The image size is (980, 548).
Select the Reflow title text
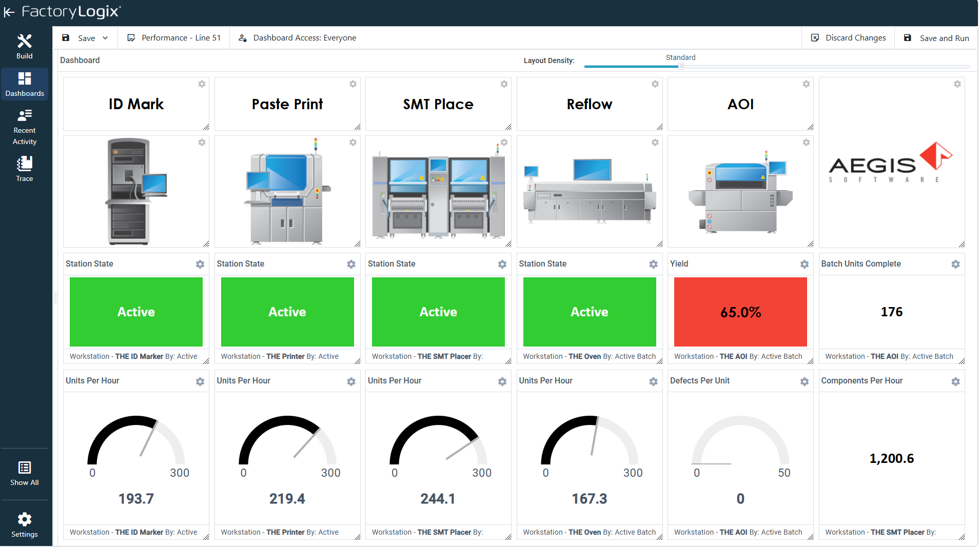[x=590, y=104]
